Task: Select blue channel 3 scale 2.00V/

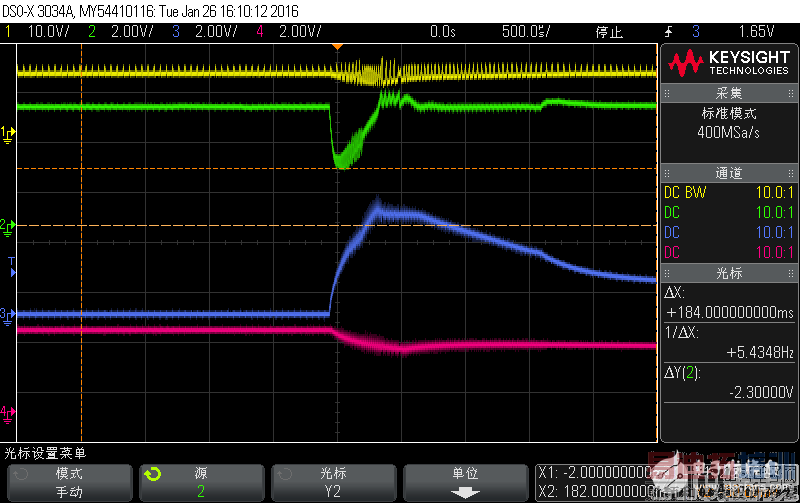Action: tap(216, 32)
